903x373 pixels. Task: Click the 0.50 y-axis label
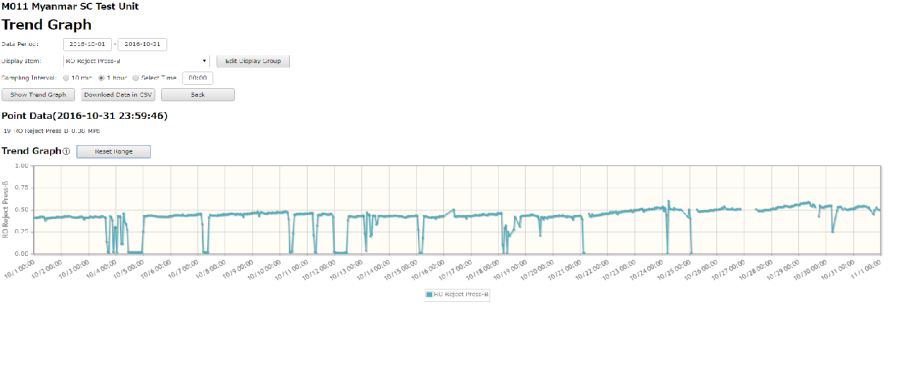tap(21, 210)
